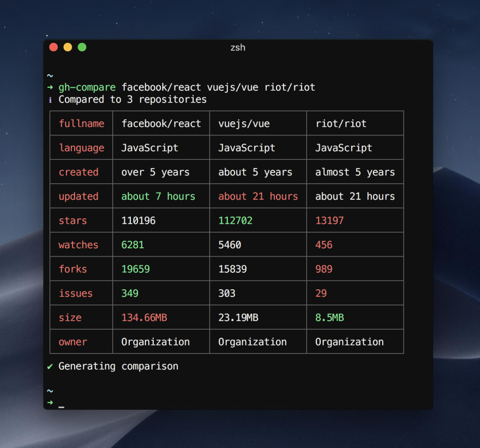
Task: Click the 'Compared to 3 repositories' line
Action: click(x=133, y=99)
